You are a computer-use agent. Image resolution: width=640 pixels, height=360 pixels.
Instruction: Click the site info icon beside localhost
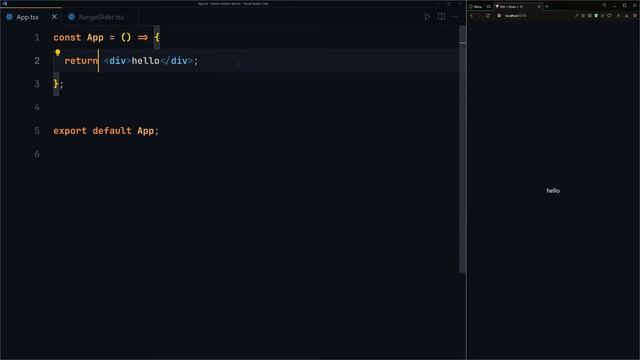[x=499, y=16]
